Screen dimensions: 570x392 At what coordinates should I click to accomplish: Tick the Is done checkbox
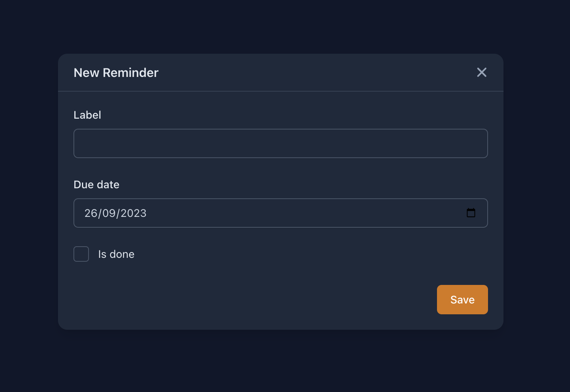point(81,254)
